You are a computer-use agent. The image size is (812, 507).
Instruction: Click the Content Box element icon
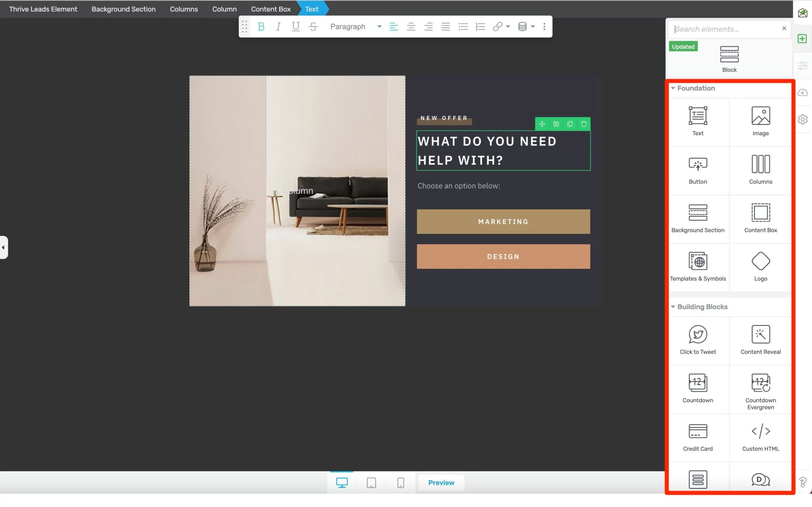click(760, 217)
